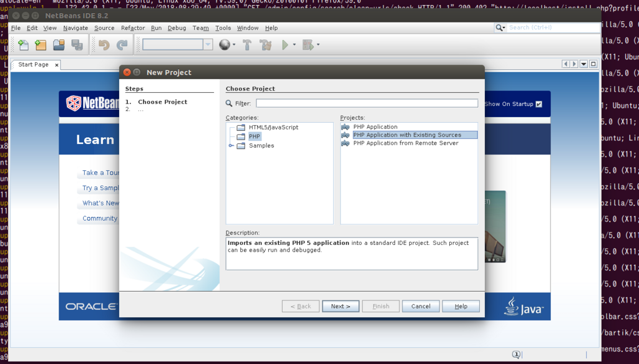Click the scroll tabs right arrow
Image resolution: width=639 pixels, height=364 pixels.
(574, 64)
